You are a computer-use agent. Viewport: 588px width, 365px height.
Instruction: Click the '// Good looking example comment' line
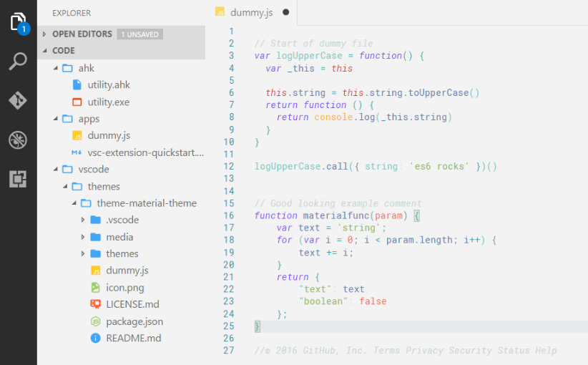(338, 203)
